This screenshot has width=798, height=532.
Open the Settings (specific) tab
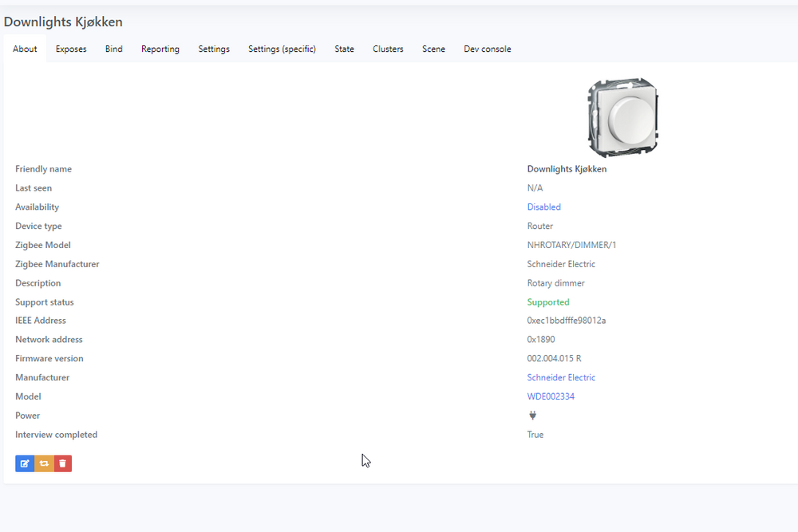(x=282, y=49)
